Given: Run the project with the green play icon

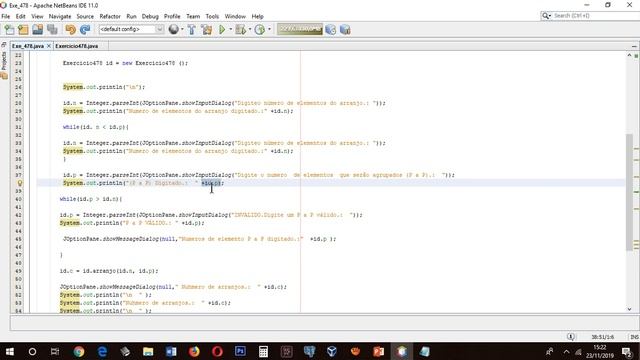Looking at the screenshot, I should point(222,29).
